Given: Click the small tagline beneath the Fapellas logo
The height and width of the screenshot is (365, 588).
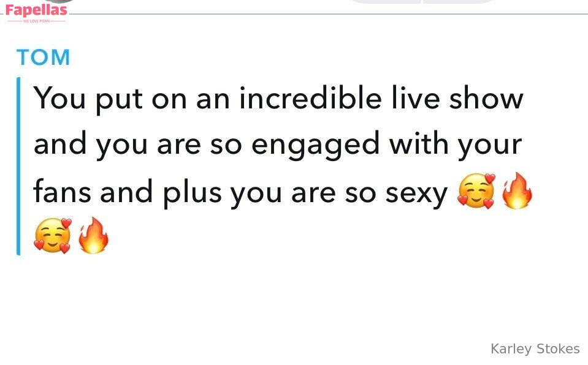Looking at the screenshot, I should pyautogui.click(x=36, y=21).
